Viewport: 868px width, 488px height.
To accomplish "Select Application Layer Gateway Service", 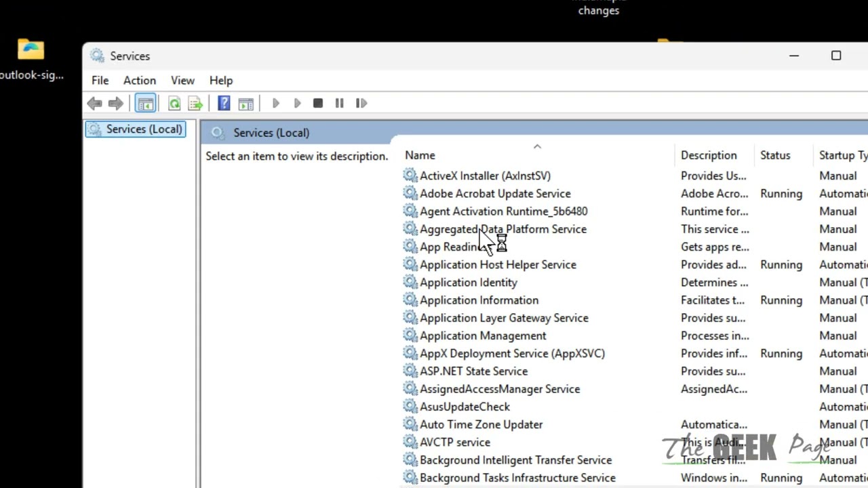I will (504, 318).
